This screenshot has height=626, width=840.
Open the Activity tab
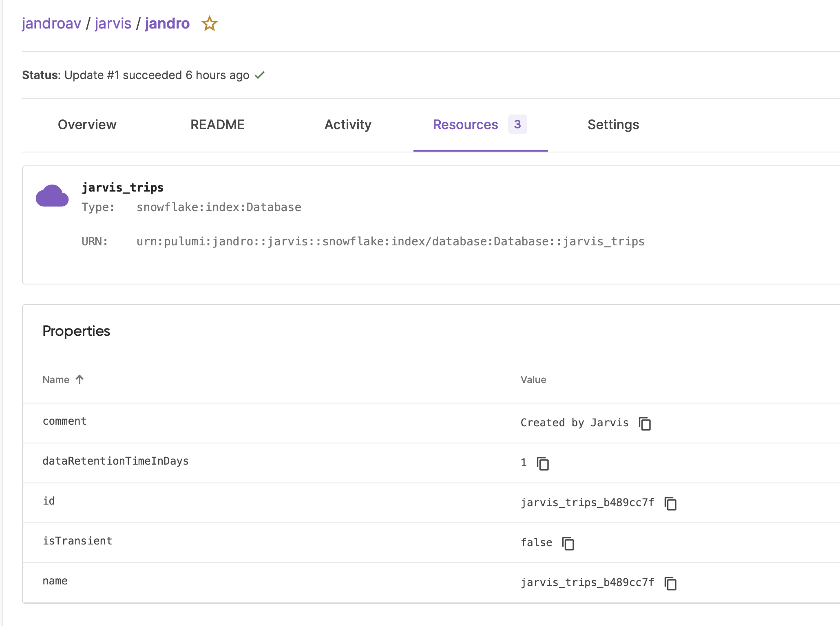[348, 125]
